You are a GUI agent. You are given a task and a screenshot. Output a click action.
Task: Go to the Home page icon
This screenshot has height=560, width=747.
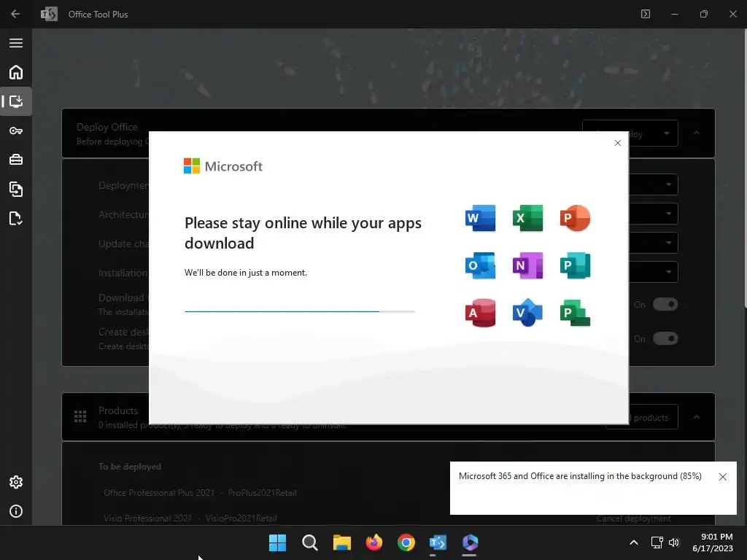pos(16,72)
